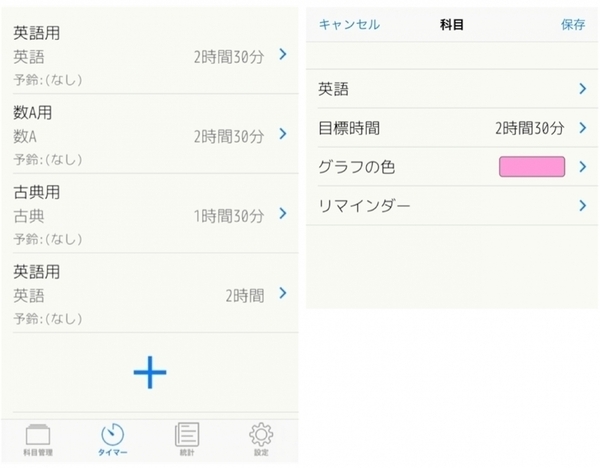600x468 pixels.
Task: Tap the グラフの色 row chevron
Action: (x=582, y=167)
